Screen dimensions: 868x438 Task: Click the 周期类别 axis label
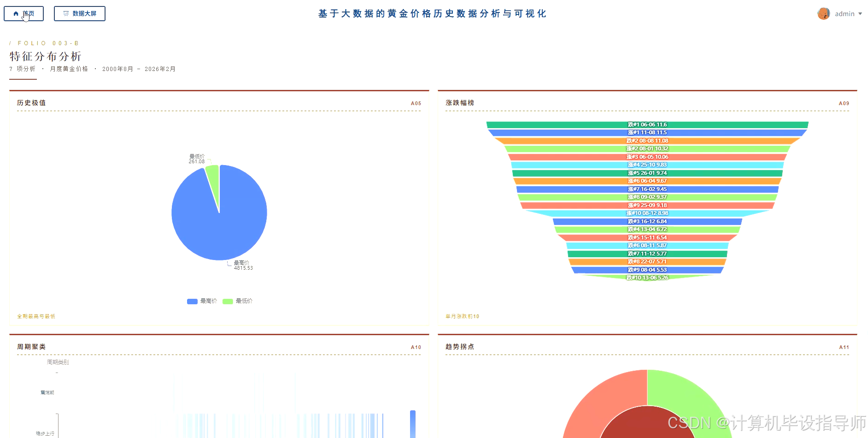point(58,362)
